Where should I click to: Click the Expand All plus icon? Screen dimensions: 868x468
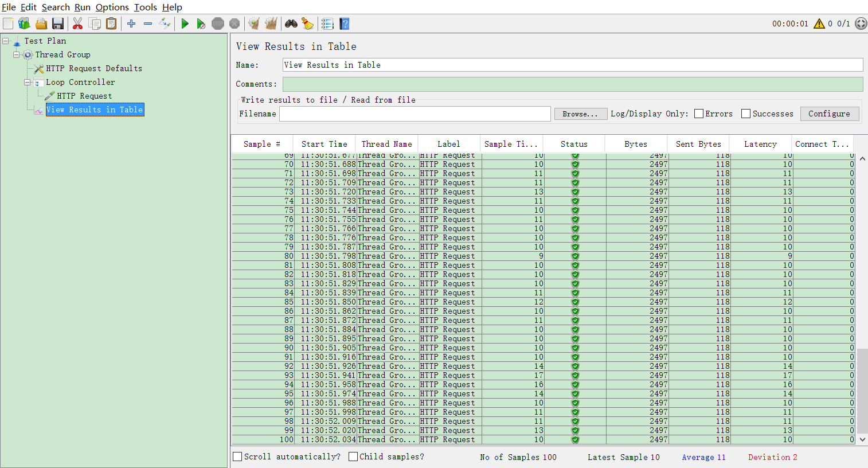pyautogui.click(x=131, y=24)
